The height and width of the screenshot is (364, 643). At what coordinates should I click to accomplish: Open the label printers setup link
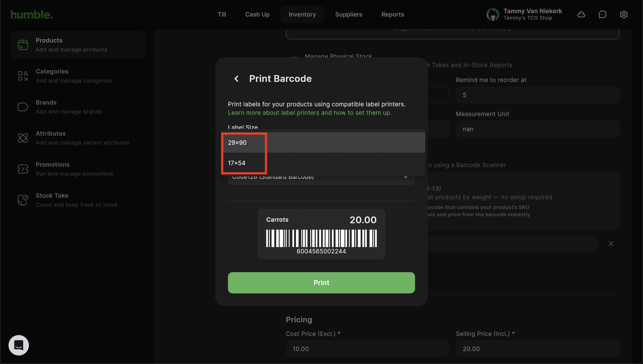click(310, 113)
